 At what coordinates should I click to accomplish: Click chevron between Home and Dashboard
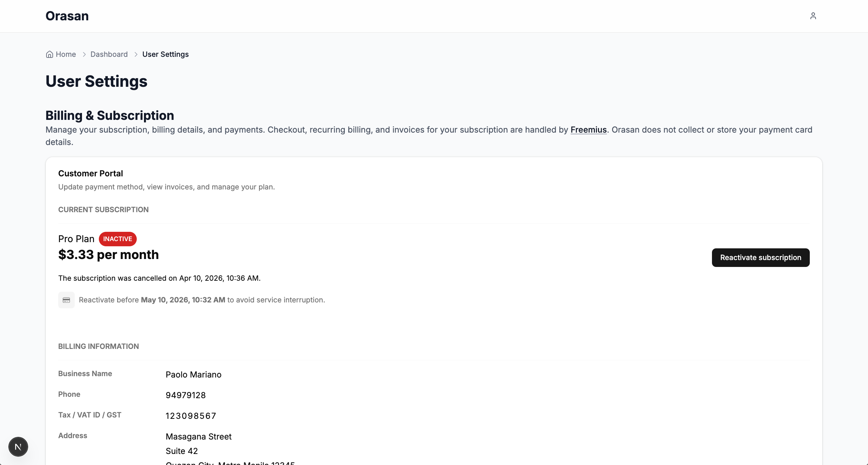(x=84, y=54)
